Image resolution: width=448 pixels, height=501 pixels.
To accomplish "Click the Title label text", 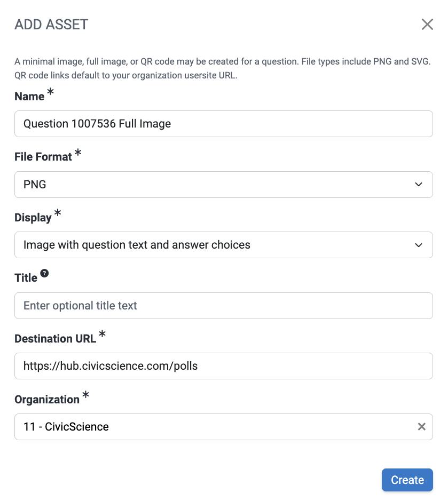I will coord(26,278).
